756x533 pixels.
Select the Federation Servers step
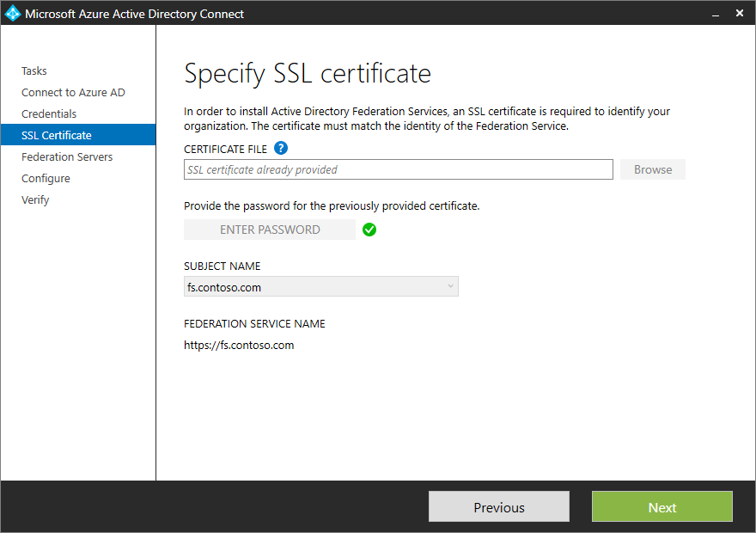[x=66, y=156]
